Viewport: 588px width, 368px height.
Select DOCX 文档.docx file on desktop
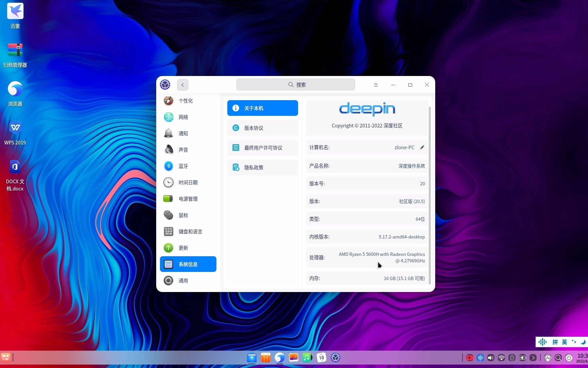tap(15, 175)
